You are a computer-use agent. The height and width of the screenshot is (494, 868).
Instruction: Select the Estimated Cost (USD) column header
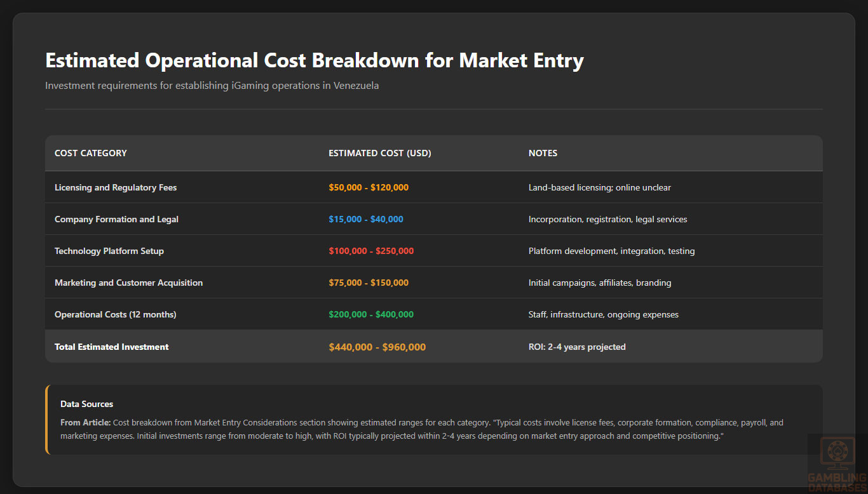click(x=379, y=153)
